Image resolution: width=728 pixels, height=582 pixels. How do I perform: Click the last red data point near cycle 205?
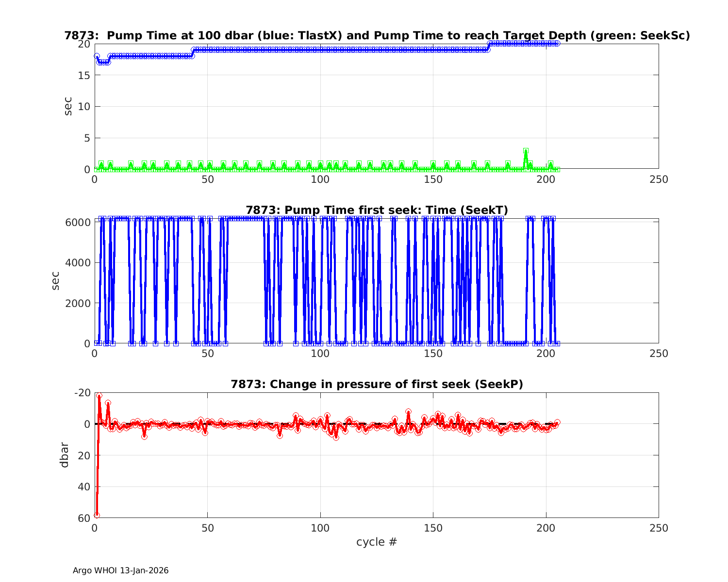[557, 422]
